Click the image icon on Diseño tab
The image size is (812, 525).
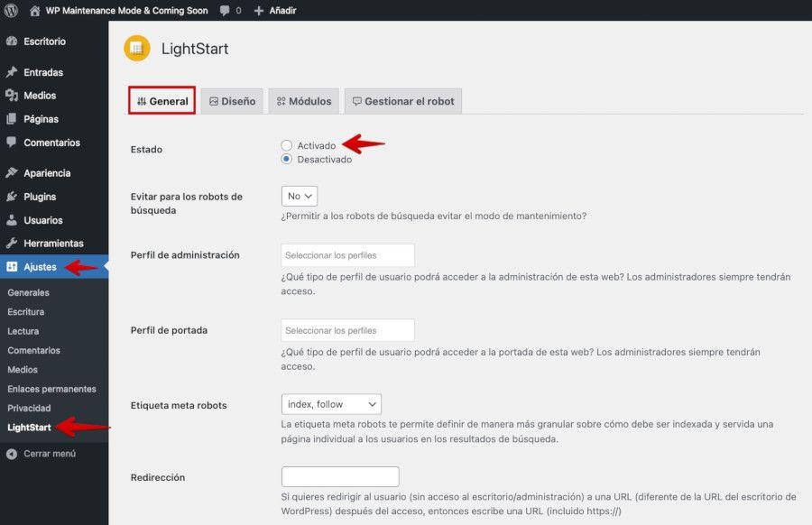[213, 101]
